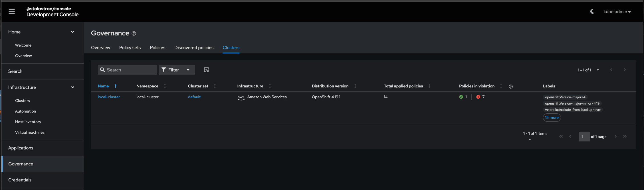Click the export table icon
This screenshot has width=644, height=190.
tap(206, 70)
